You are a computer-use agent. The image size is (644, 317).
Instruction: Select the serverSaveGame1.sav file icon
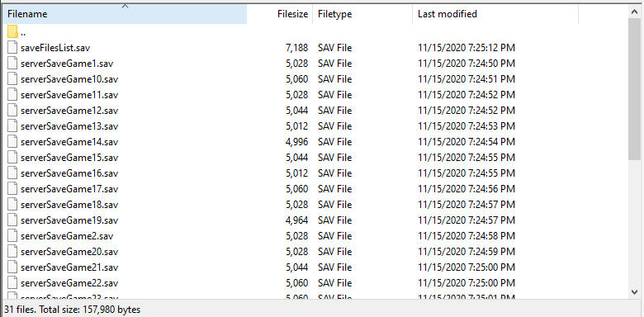(12, 64)
